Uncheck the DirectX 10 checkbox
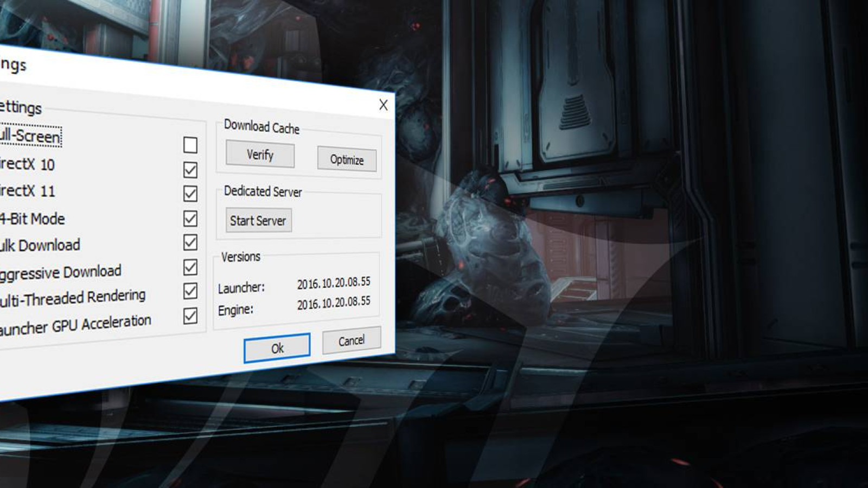This screenshot has height=488, width=868. coord(190,170)
